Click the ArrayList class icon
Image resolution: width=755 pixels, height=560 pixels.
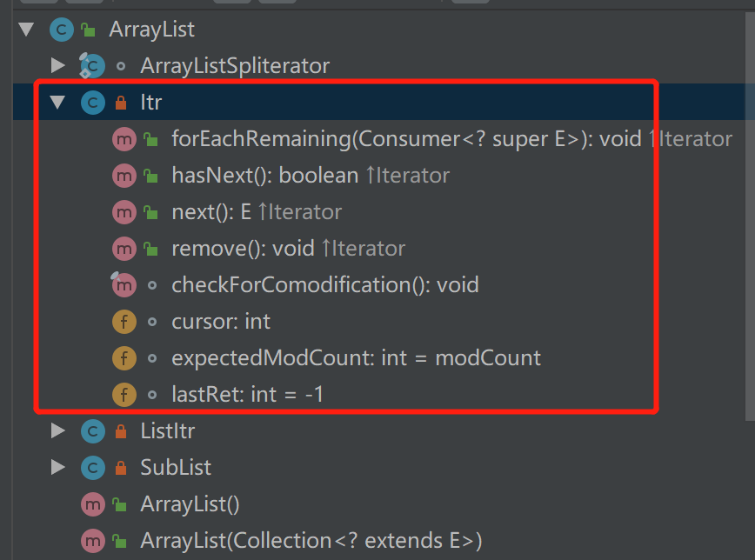pyautogui.click(x=61, y=30)
